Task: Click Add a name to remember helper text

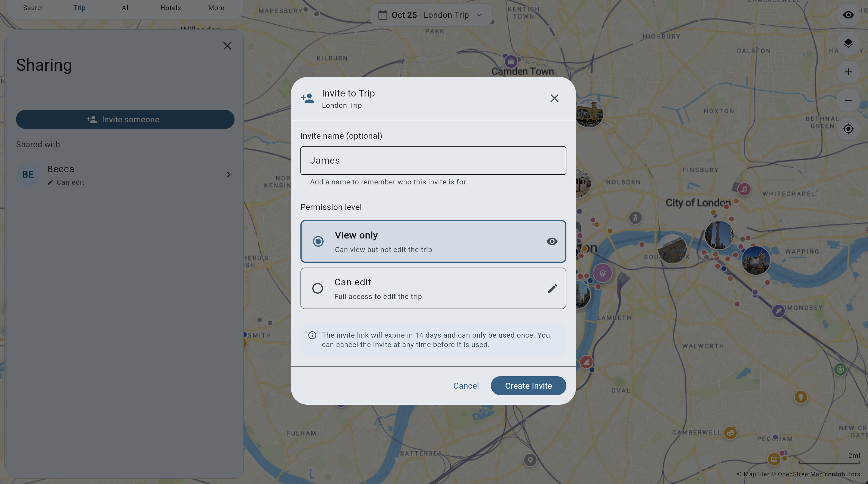Action: (x=388, y=182)
